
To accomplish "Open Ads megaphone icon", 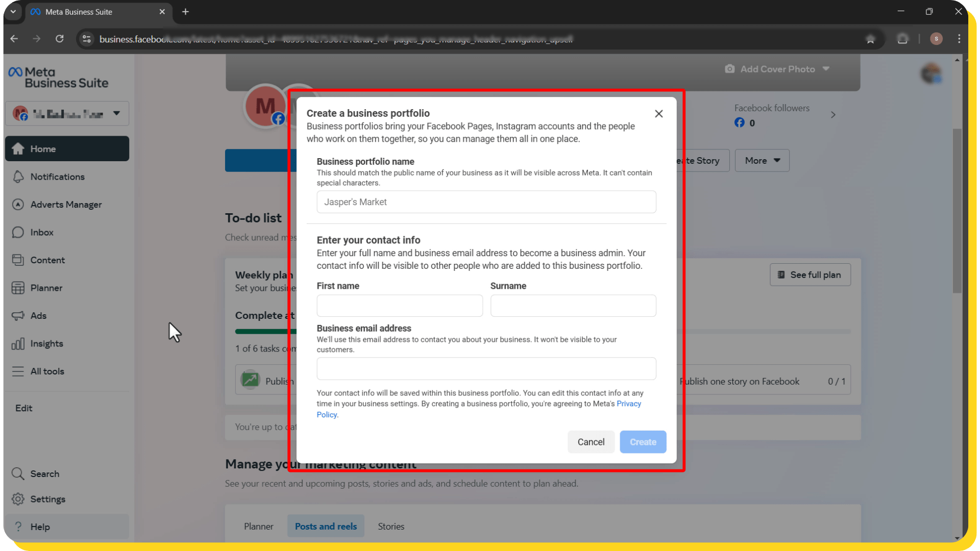I will coord(18,316).
